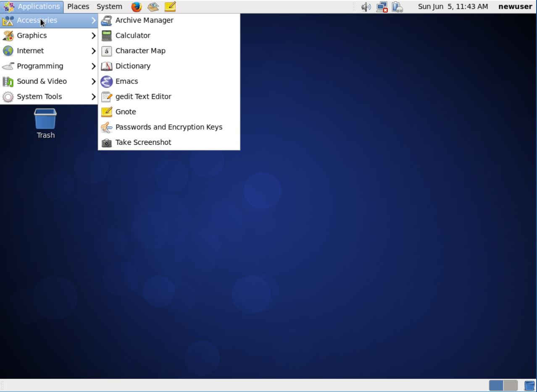This screenshot has width=537, height=392.
Task: Open Character Map entry
Action: 169,51
